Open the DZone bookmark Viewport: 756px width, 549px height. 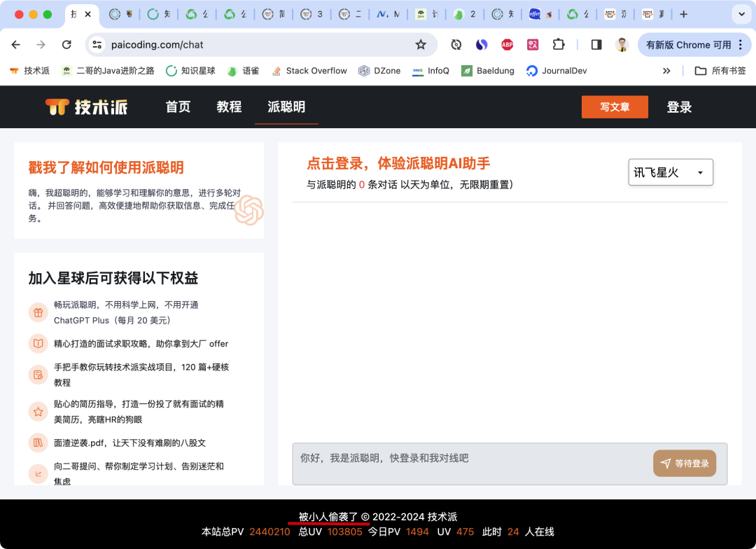[x=379, y=71]
